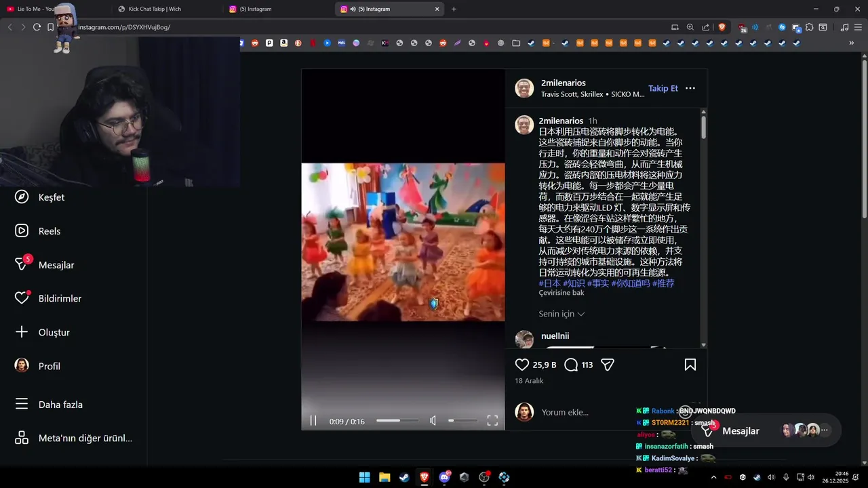The height and width of the screenshot is (488, 868).
Task: Open Meta'nın diğer ürünleri menu
Action: click(x=73, y=438)
